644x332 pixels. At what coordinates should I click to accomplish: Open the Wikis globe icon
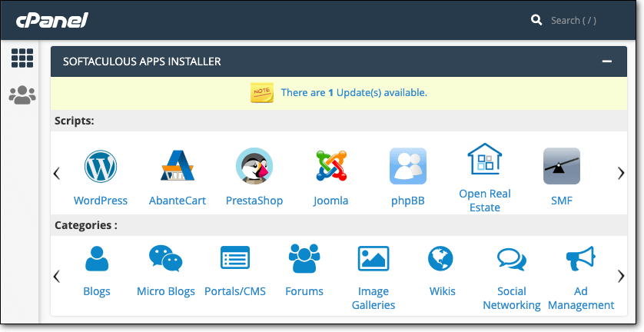[440, 258]
